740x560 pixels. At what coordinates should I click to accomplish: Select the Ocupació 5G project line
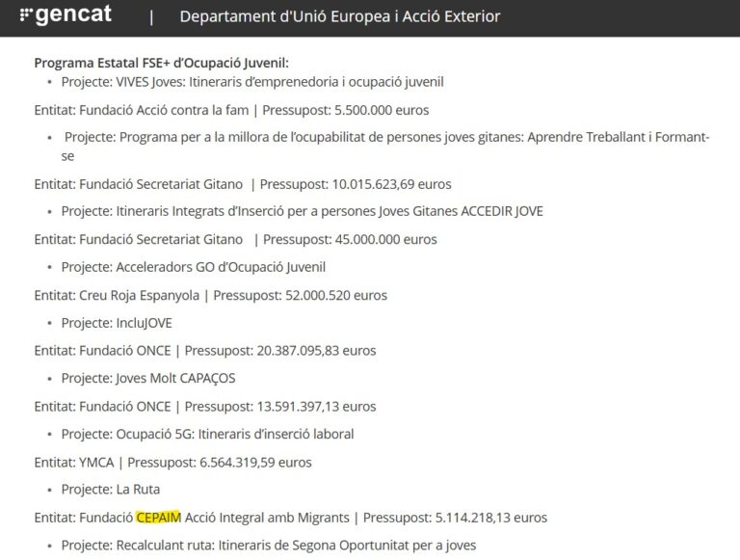pos(207,434)
